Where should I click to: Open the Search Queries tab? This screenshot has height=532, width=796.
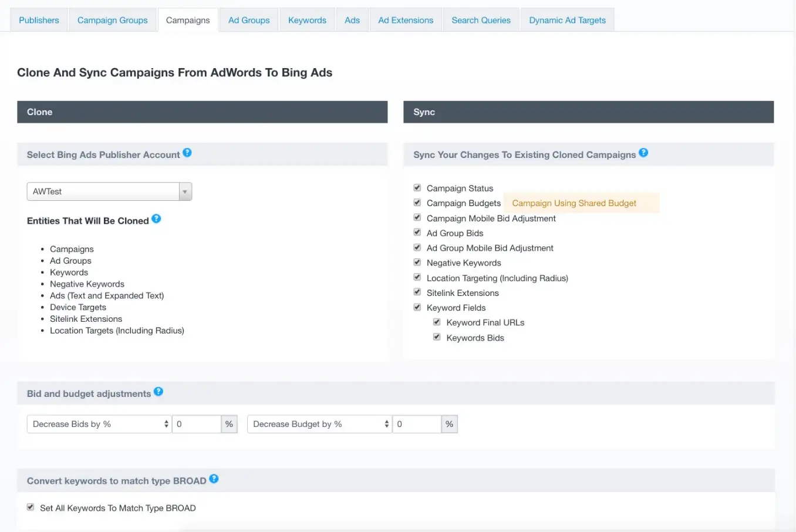tap(481, 20)
